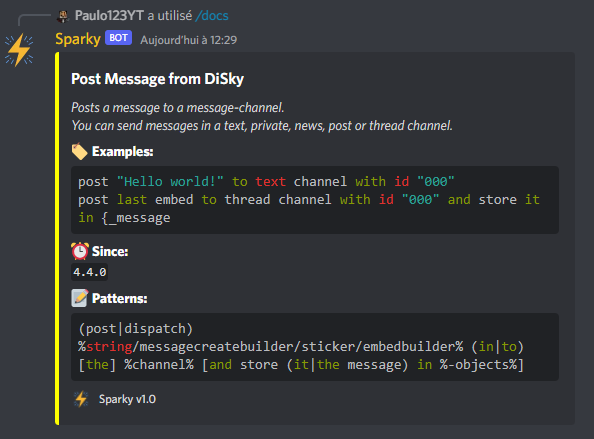Click the label tag emoji beside Examples
Viewport: 594px width, 439px height.
(x=80, y=152)
